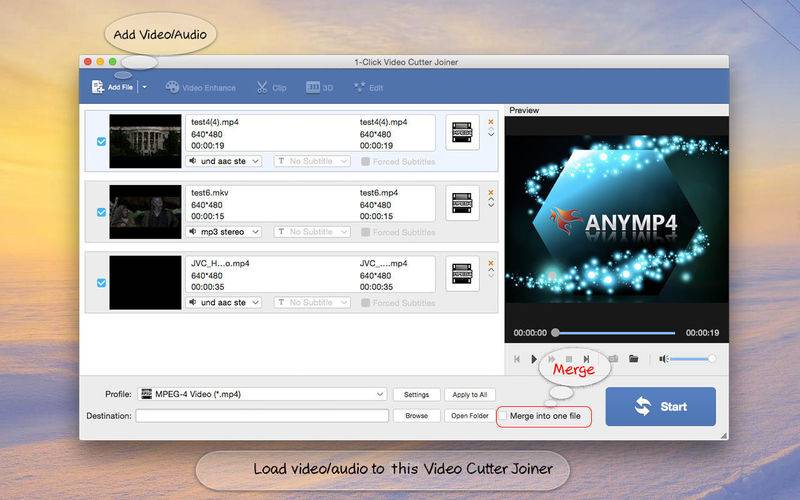Play the preview video
Screen dimensions: 800x500
tap(534, 359)
